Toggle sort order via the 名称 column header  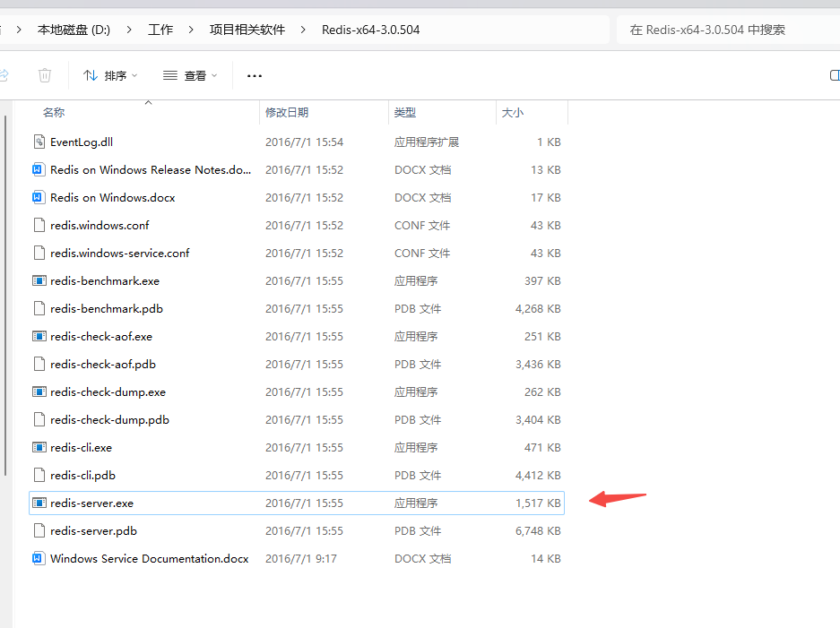[x=54, y=112]
